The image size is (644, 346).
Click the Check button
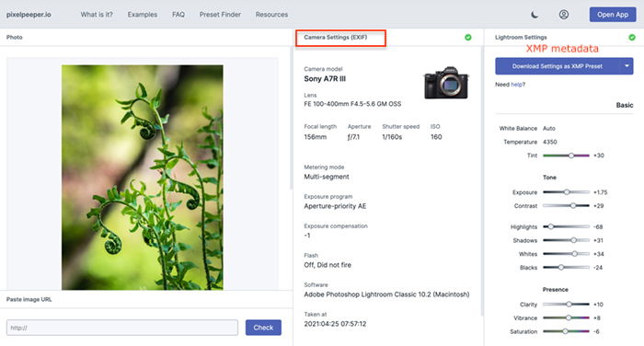coord(263,328)
